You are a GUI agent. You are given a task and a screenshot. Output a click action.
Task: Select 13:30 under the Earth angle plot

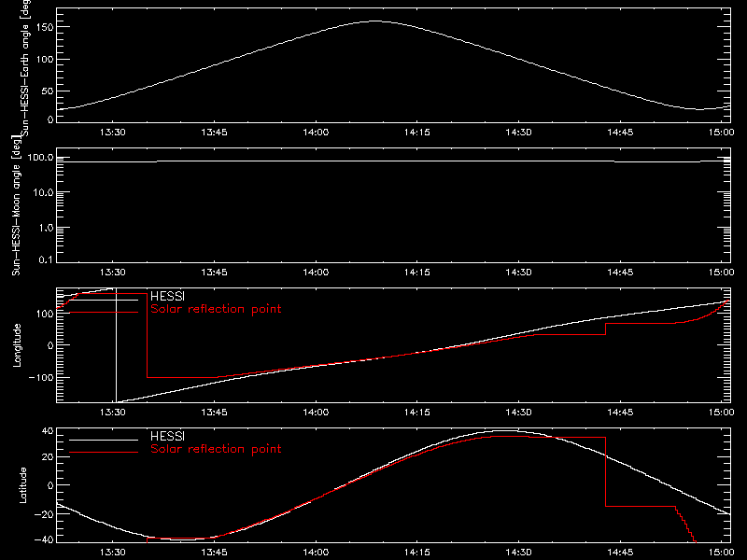coord(113,133)
